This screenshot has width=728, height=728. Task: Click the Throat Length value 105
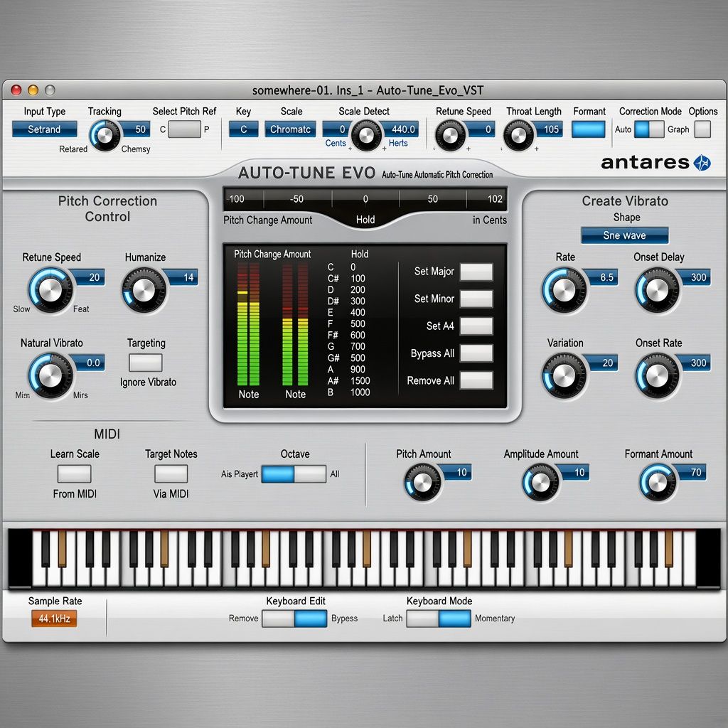548,129
